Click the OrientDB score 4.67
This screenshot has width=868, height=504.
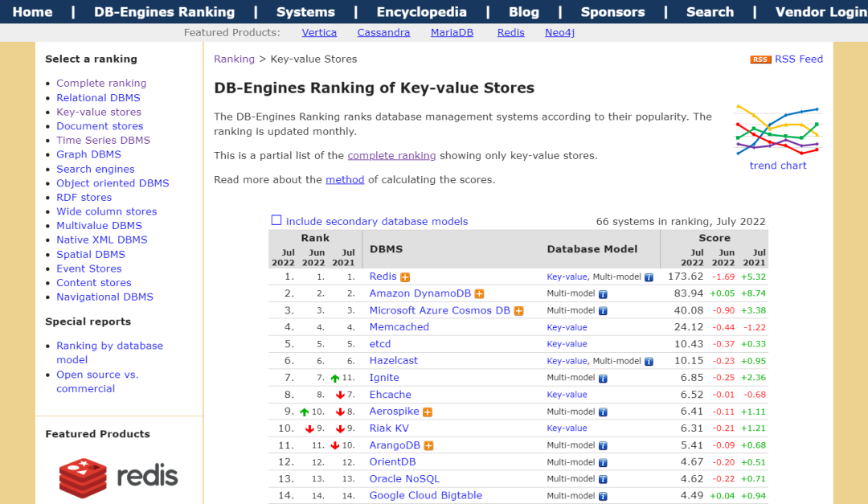(x=692, y=462)
